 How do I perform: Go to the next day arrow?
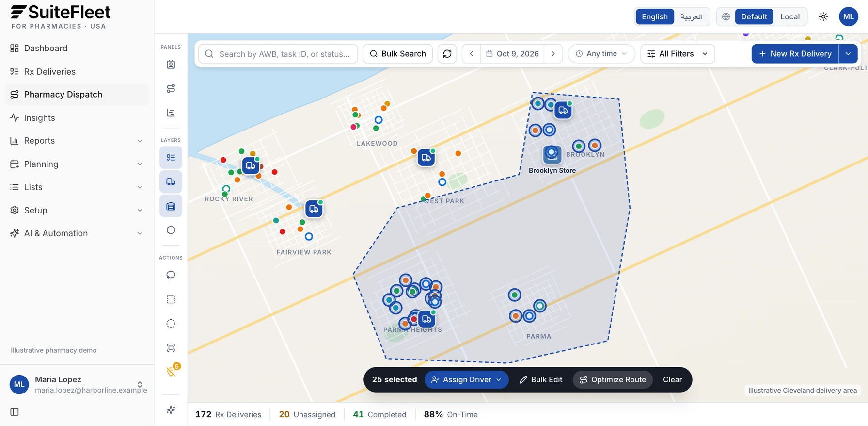[553, 54]
